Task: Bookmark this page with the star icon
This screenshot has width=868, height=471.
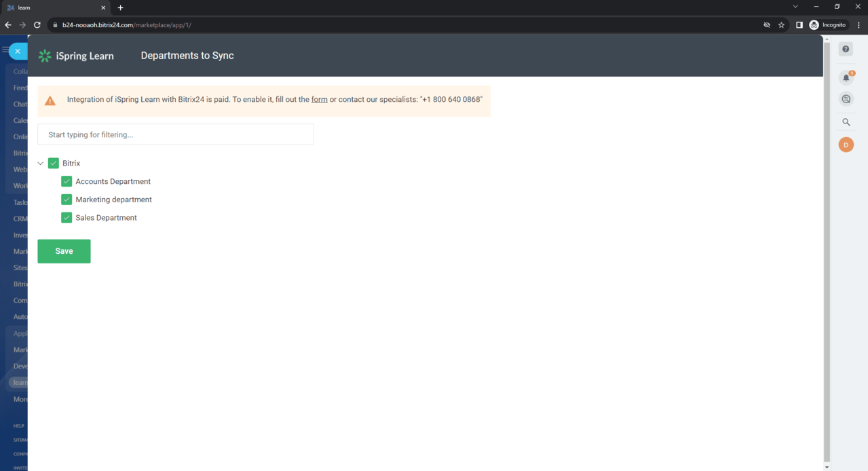Action: point(781,25)
